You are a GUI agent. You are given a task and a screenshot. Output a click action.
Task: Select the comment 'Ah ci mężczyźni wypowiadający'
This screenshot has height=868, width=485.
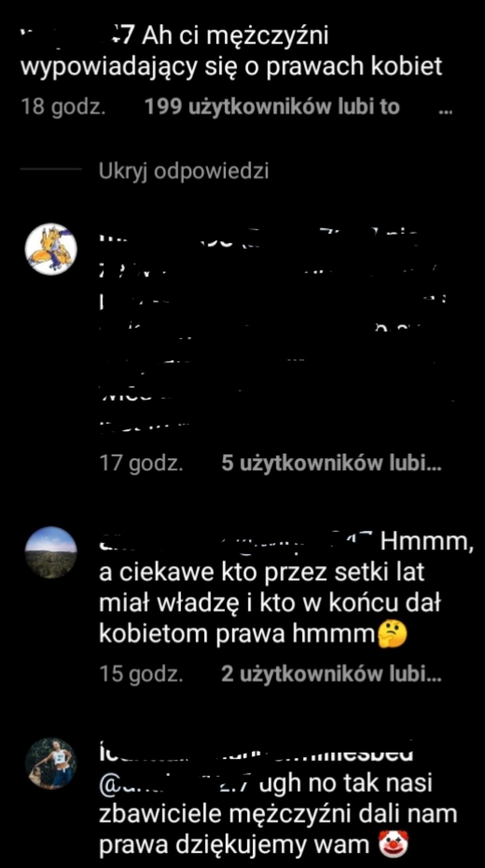tap(232, 51)
